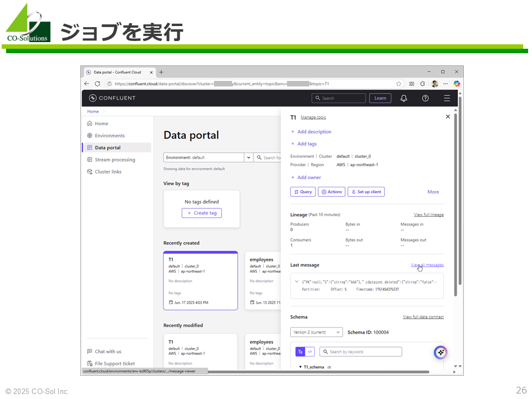The image size is (532, 399).
Task: Select the T1 card under Recently modified
Action: 201,351
